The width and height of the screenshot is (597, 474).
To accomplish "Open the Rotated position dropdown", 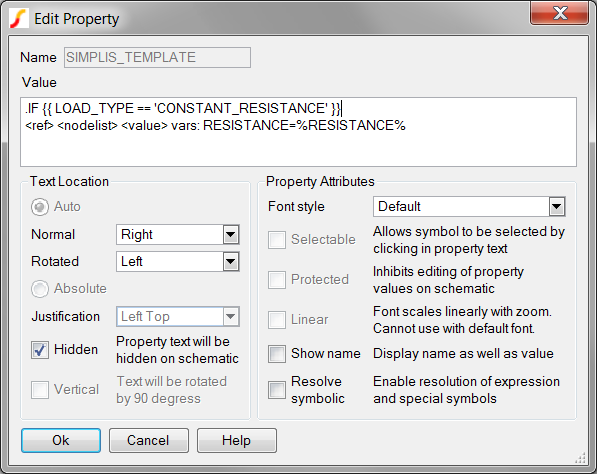I will coord(178,262).
